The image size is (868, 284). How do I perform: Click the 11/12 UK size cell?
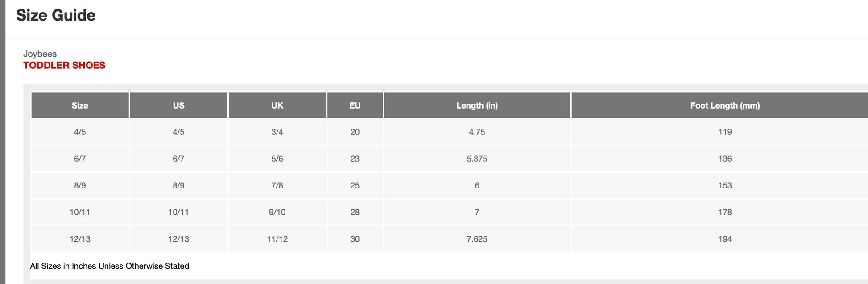tap(277, 239)
